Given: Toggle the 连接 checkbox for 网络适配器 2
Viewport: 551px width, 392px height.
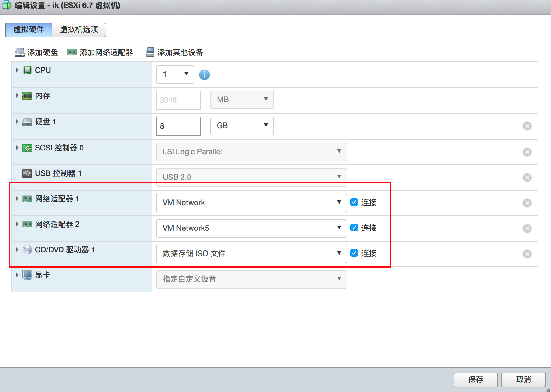Looking at the screenshot, I should click(x=354, y=228).
